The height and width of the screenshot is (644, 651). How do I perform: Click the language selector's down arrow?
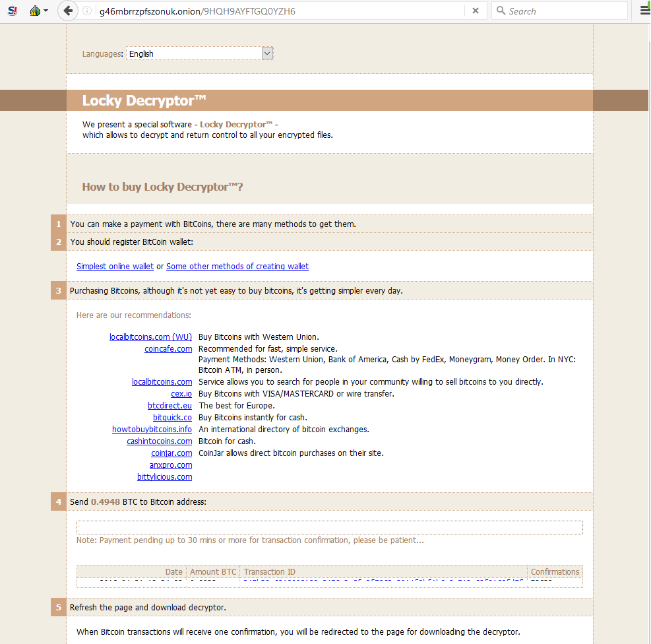[x=266, y=53]
